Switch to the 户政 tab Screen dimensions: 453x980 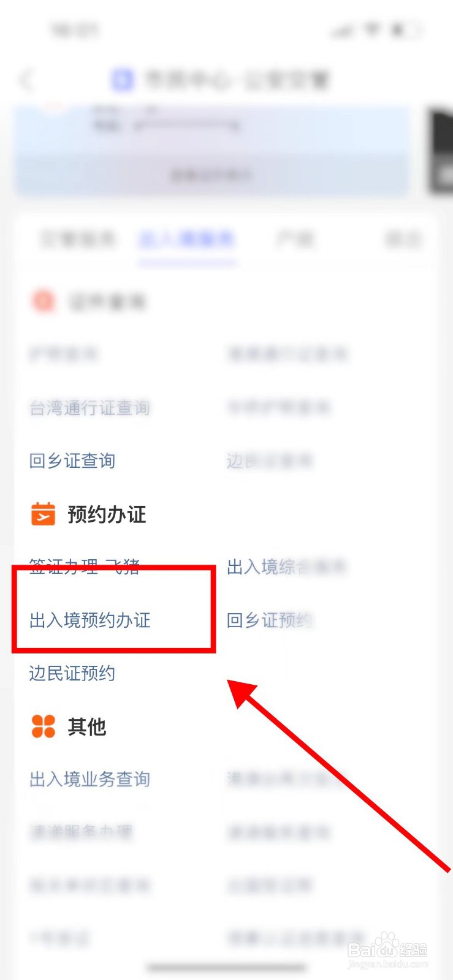(295, 239)
